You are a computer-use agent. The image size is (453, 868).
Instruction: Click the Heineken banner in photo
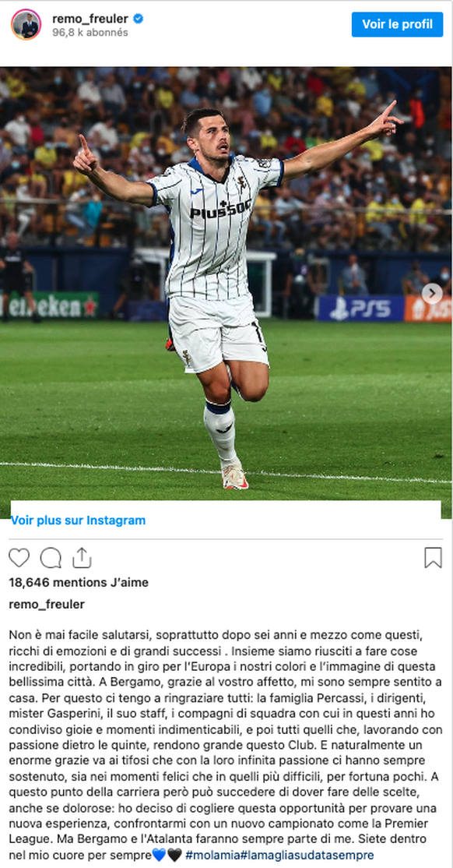pos(49,305)
